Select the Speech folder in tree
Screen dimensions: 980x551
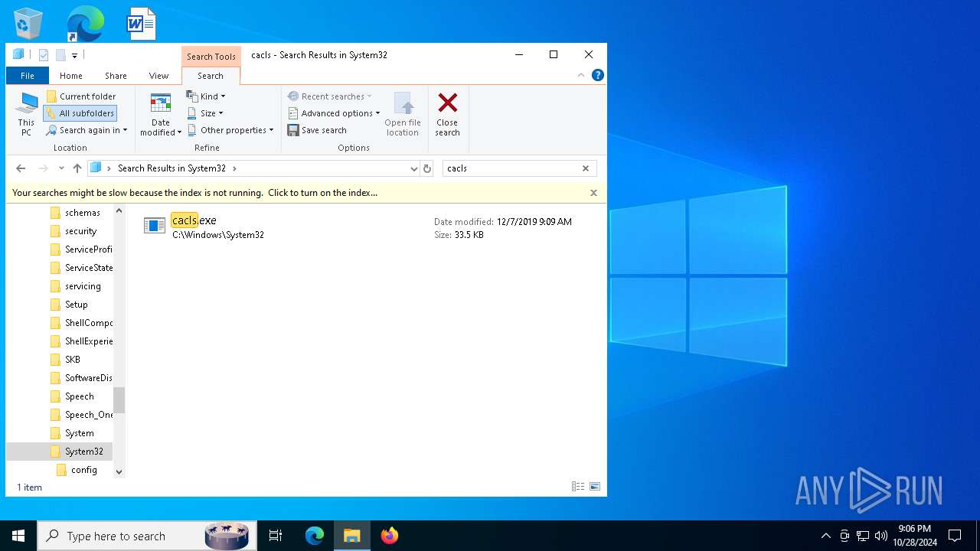pyautogui.click(x=79, y=396)
